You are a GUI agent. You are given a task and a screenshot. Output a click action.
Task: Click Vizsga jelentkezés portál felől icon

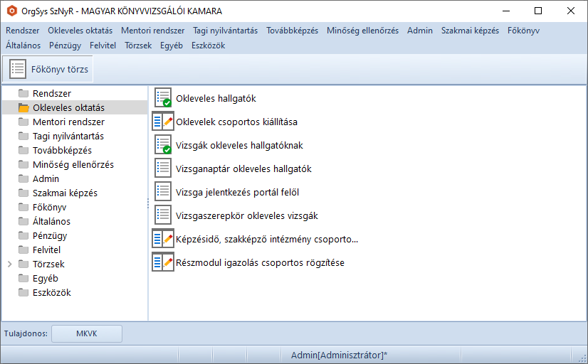[163, 192]
